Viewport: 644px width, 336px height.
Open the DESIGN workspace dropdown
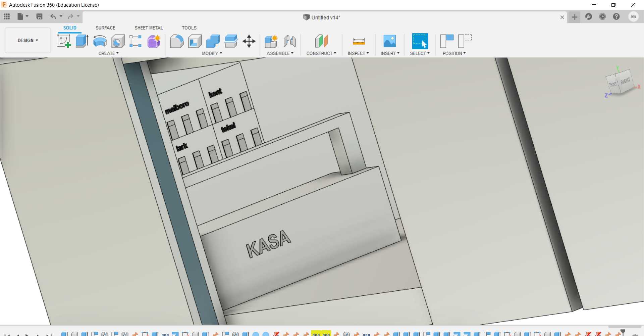[28, 40]
